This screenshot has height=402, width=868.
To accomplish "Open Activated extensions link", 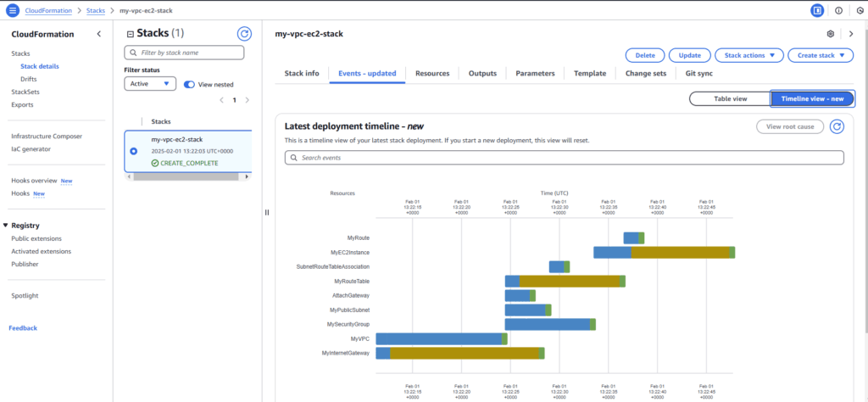I will pyautogui.click(x=41, y=251).
